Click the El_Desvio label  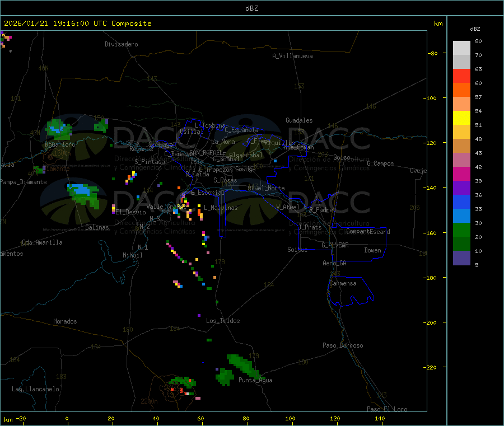pos(131,212)
